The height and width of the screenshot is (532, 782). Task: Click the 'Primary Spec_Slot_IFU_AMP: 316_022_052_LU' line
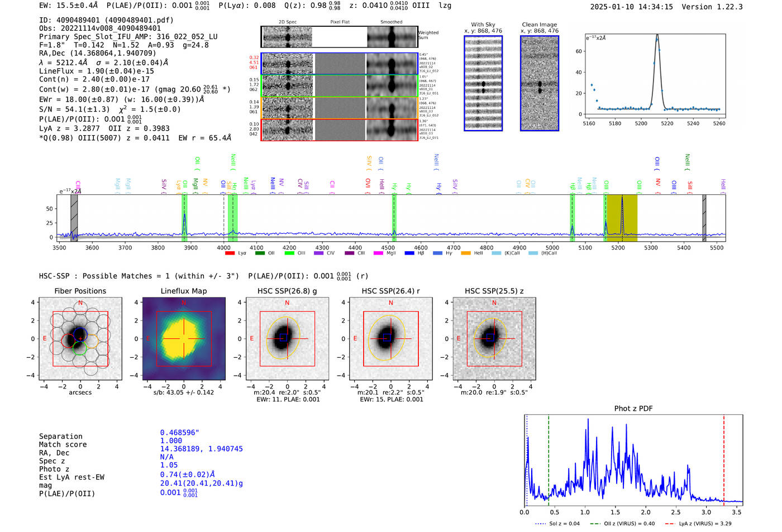[x=128, y=37]
